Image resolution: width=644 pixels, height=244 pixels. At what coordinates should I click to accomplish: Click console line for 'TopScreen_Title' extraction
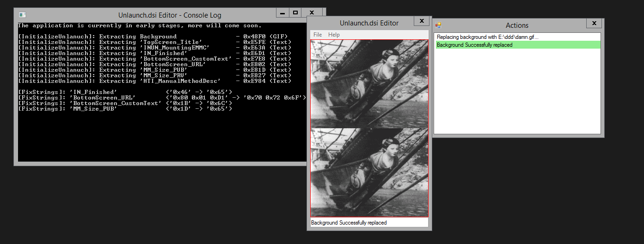[155, 42]
